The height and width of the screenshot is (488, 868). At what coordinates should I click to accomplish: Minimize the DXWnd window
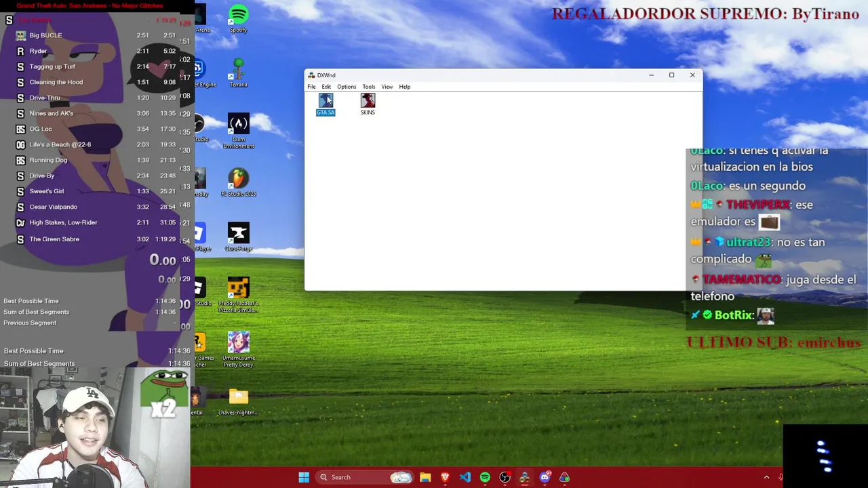pyautogui.click(x=651, y=75)
